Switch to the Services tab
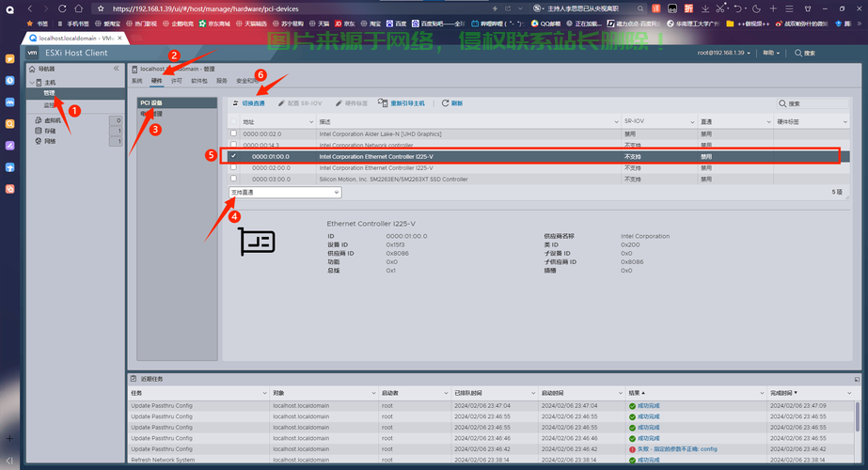 click(x=221, y=81)
